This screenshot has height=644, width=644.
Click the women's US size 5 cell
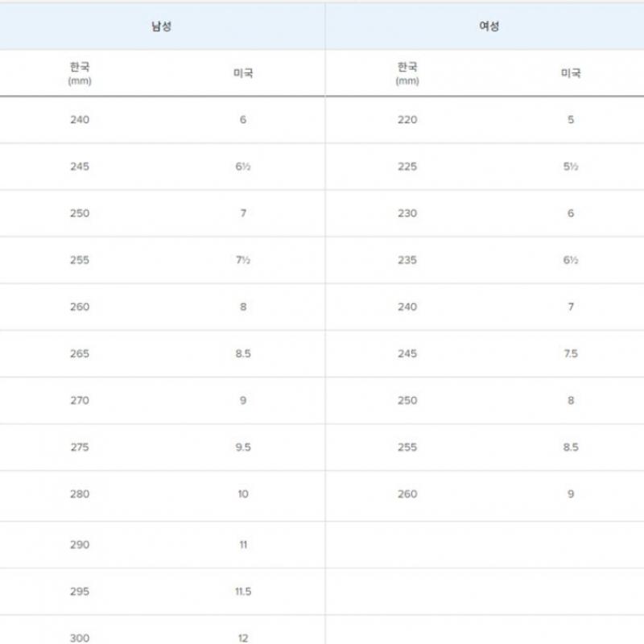click(571, 120)
